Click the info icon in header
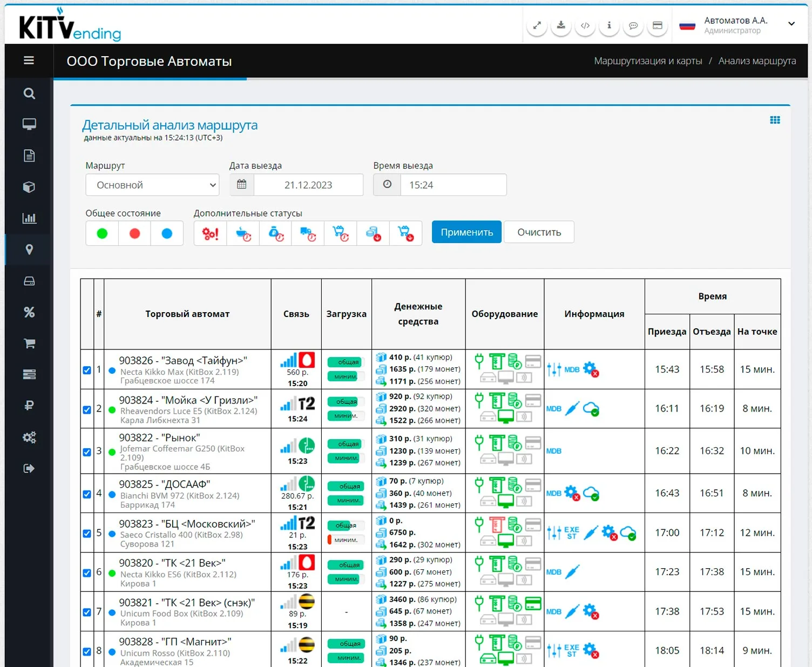 (609, 25)
